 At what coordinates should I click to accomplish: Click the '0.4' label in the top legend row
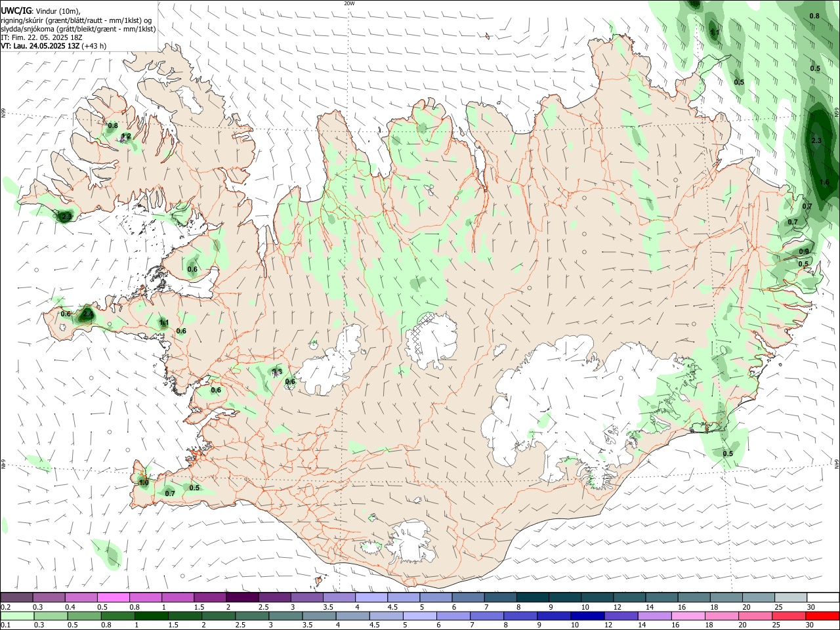pyautogui.click(x=70, y=607)
